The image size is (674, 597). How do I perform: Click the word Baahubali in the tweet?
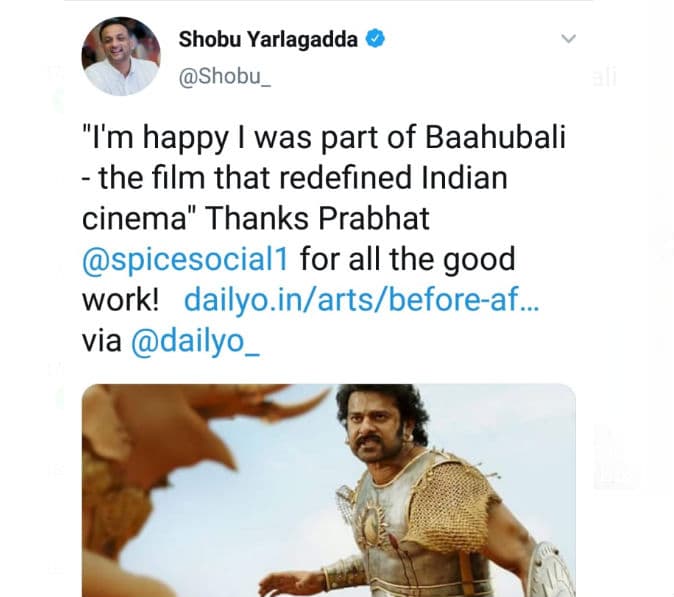(x=496, y=138)
